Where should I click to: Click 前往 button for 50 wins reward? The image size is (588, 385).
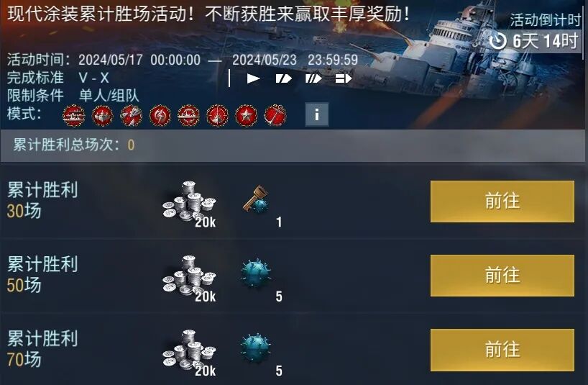coord(502,276)
